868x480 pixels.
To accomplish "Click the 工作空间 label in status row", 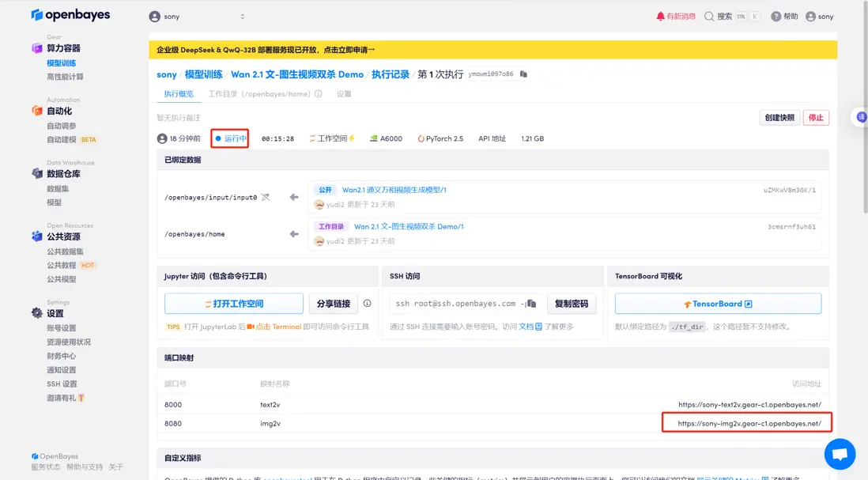I will pos(332,138).
